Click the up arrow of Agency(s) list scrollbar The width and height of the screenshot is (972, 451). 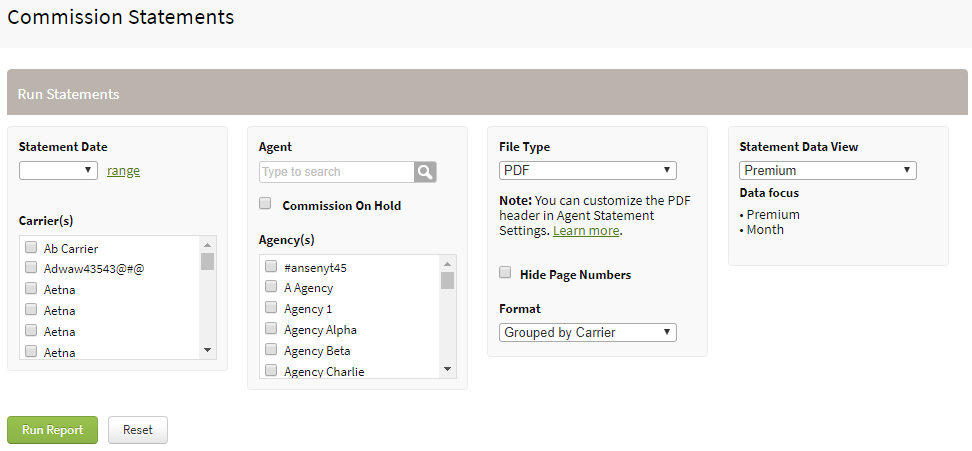pos(448,263)
